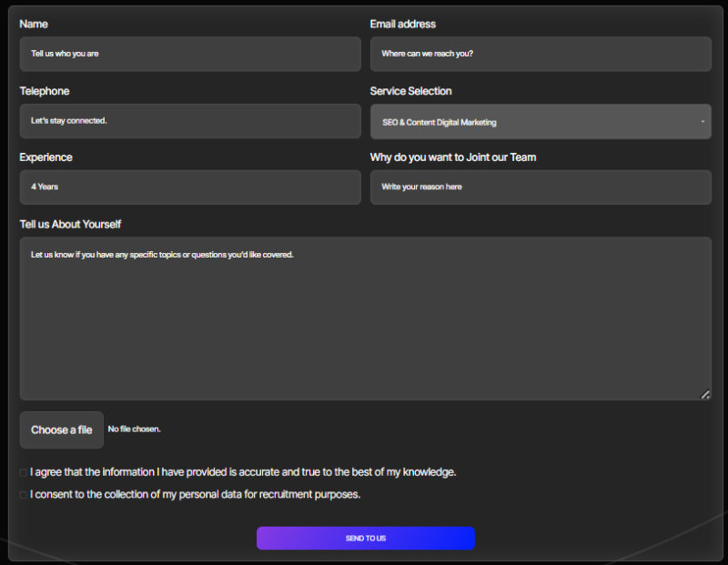Click the 'Write your reason here' field
Viewport: 728px width, 565px height.
coord(541,187)
